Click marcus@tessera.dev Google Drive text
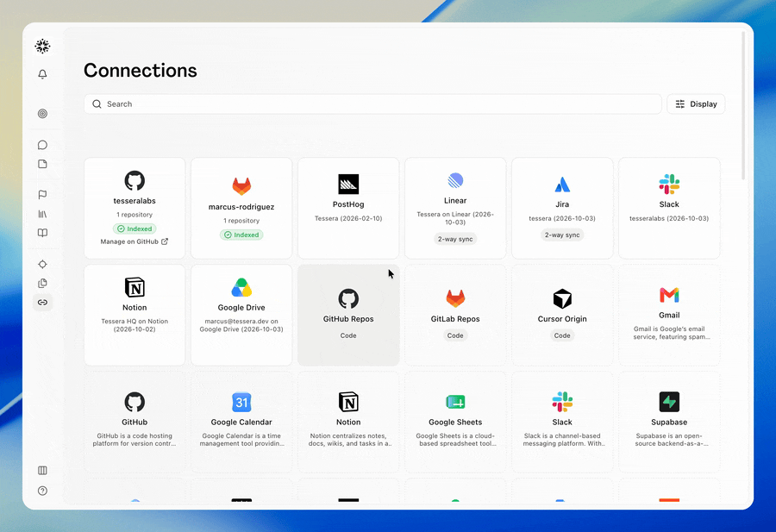The image size is (776, 532). [x=241, y=325]
